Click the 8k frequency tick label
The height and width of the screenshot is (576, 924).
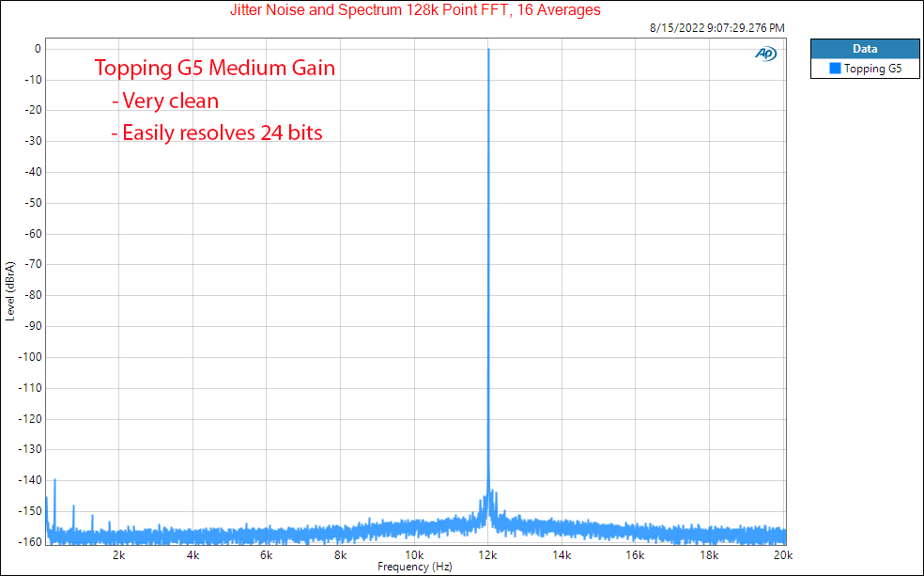(x=340, y=554)
